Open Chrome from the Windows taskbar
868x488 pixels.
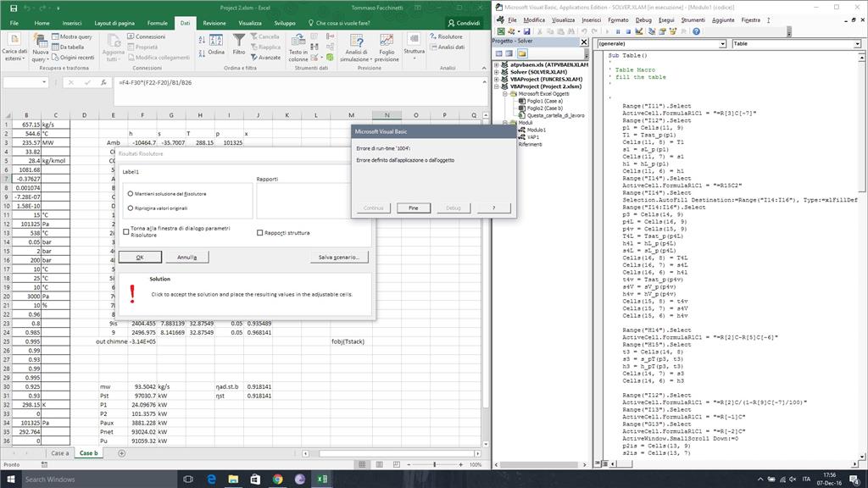[x=277, y=480]
